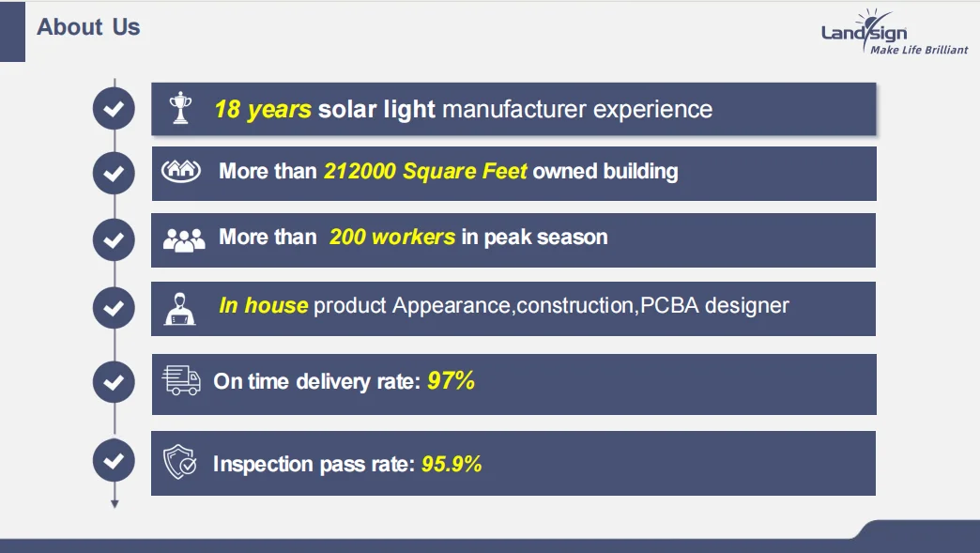Click the checkmark circle beside 200 workers row
This screenshot has width=980, height=553.
(x=114, y=239)
